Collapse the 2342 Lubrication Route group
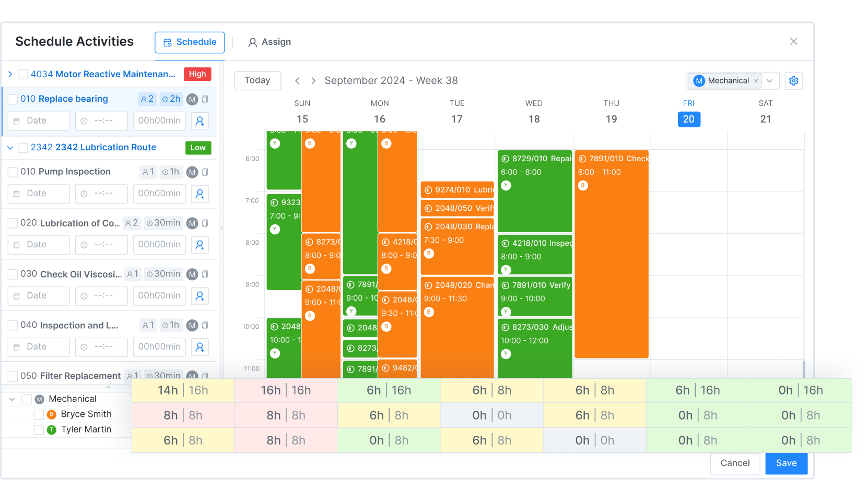Image resolution: width=868 pixels, height=501 pixels. pos(10,147)
